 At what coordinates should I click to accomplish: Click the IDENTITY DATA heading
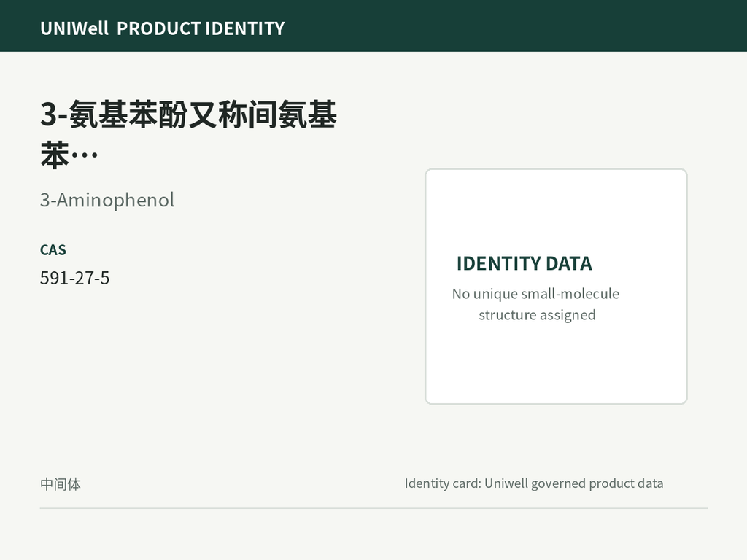click(524, 263)
